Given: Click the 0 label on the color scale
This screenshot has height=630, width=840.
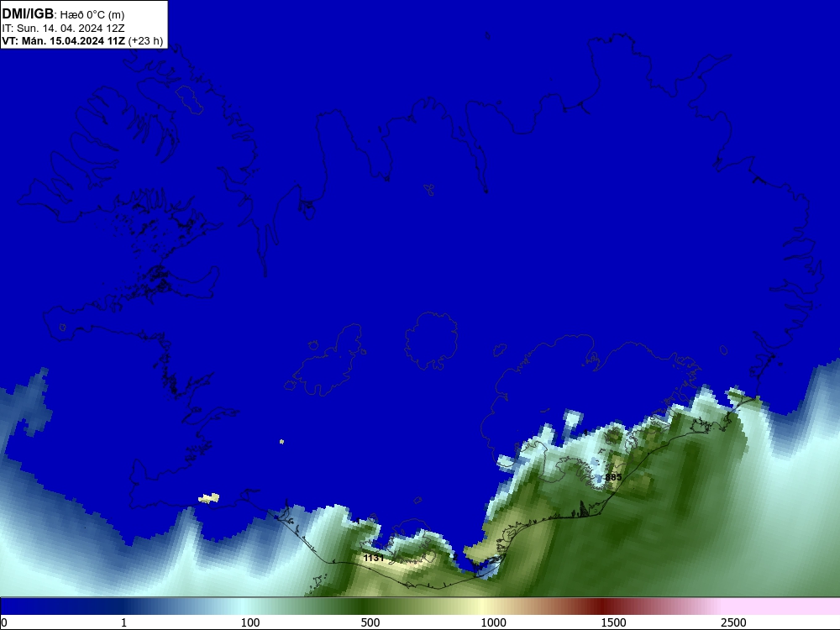Looking at the screenshot, I should [4, 622].
